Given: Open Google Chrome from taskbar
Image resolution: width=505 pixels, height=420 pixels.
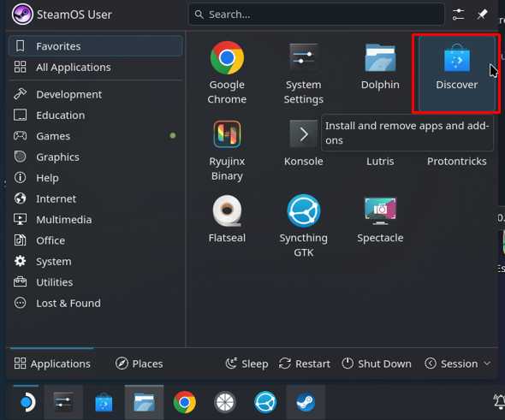Looking at the screenshot, I should (184, 402).
